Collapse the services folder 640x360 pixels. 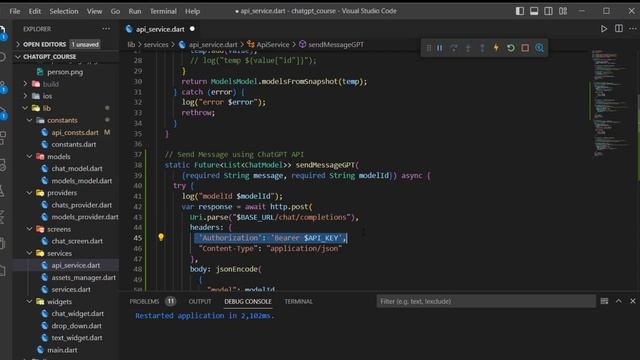tap(59, 253)
